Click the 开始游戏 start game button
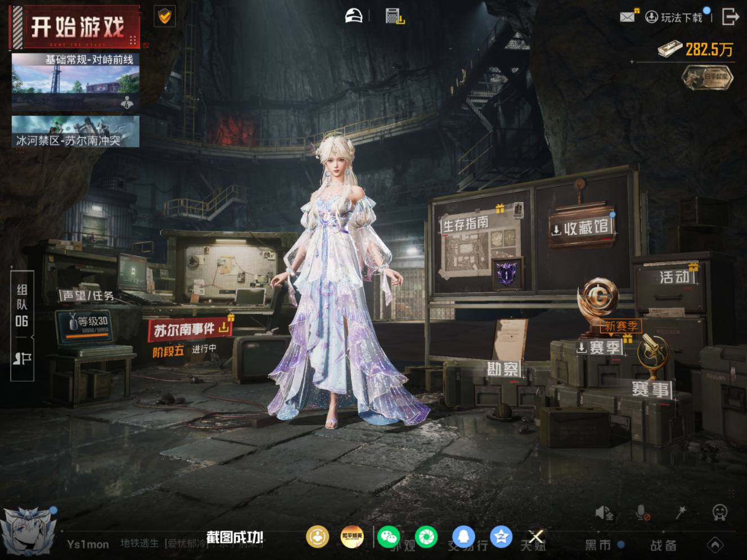 pyautogui.click(x=75, y=26)
